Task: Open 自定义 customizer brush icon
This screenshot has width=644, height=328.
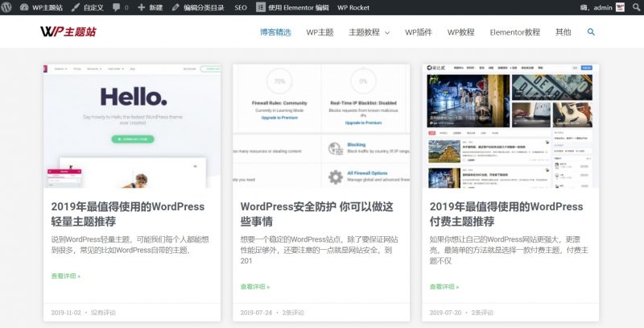Action: point(75,7)
